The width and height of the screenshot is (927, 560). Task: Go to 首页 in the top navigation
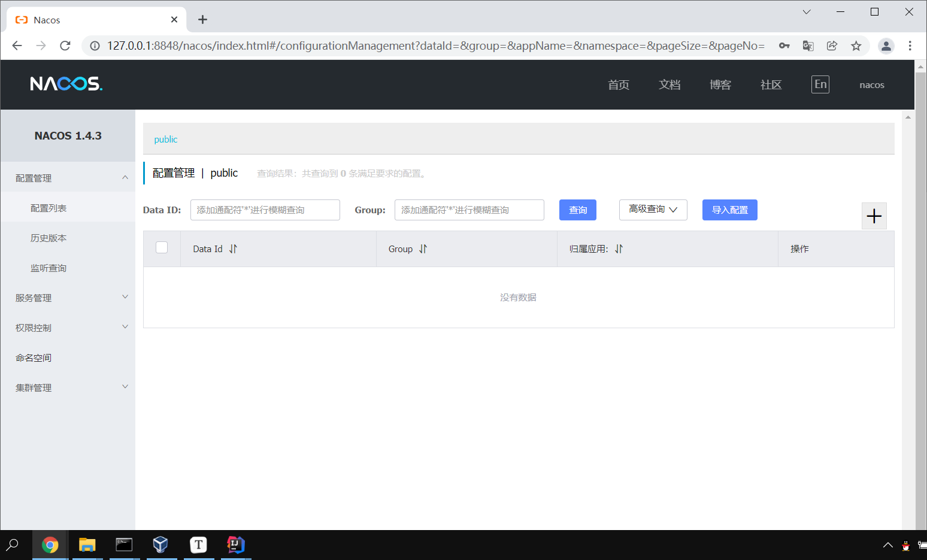tap(619, 85)
